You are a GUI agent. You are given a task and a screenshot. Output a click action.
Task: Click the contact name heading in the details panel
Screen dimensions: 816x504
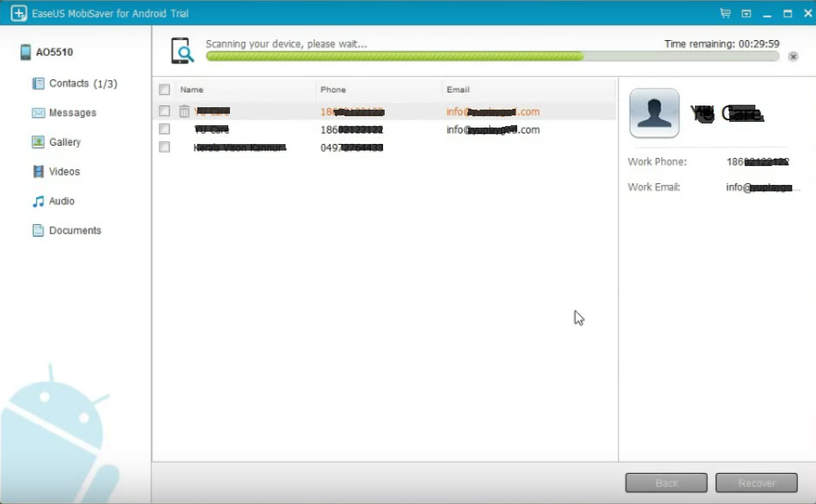(727, 113)
